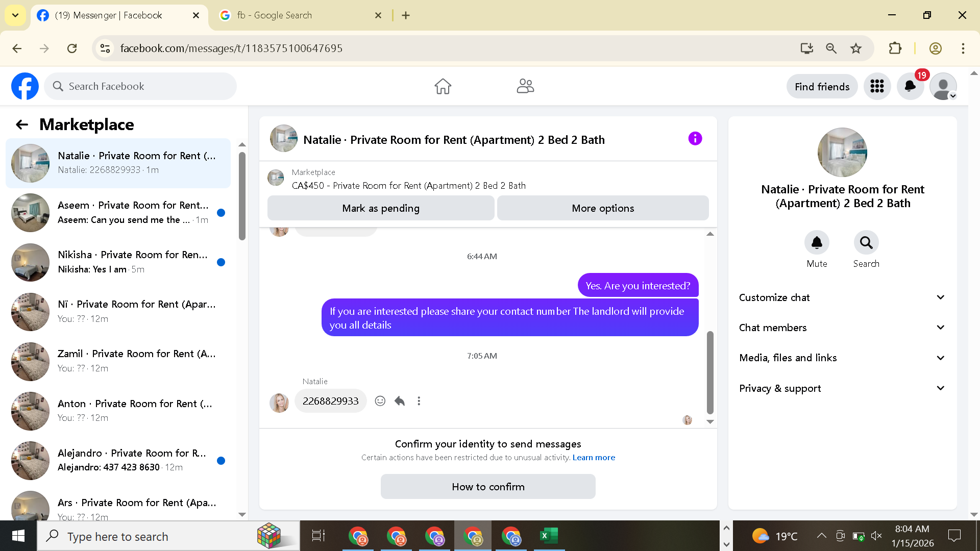Expand Media, files and links section
The height and width of the screenshot is (551, 980).
(x=842, y=358)
